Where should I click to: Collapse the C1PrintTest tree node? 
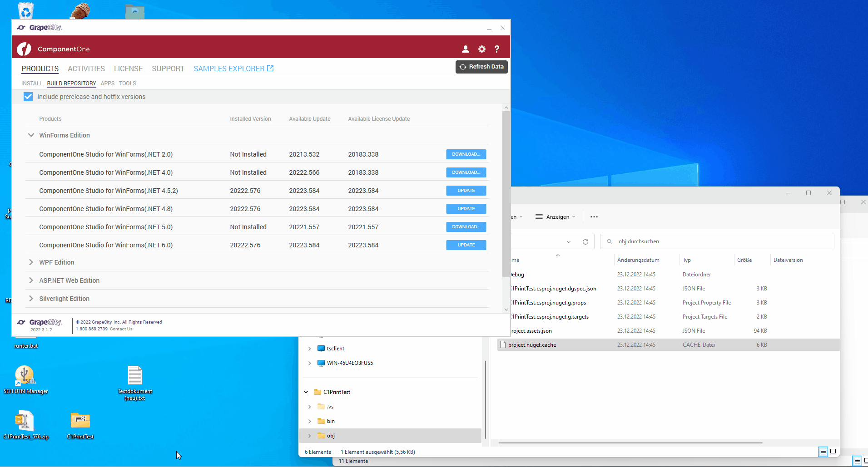[x=306, y=392]
